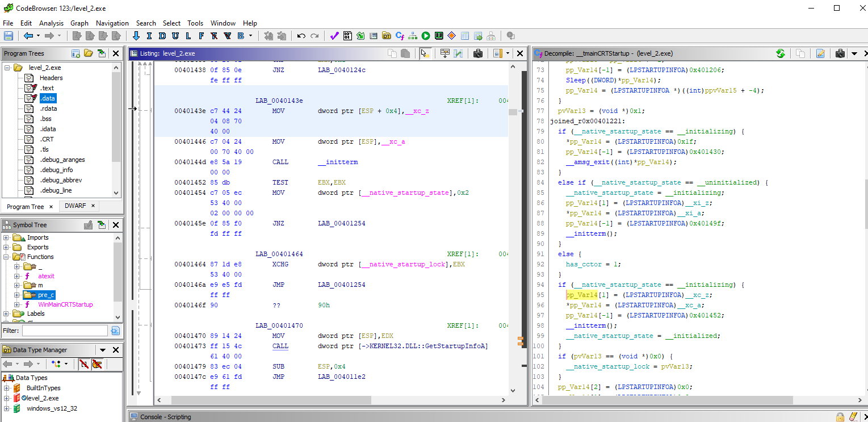This screenshot has width=868, height=422.
Task: Expand windows_vs12_32 data type archive
Action: (7, 408)
